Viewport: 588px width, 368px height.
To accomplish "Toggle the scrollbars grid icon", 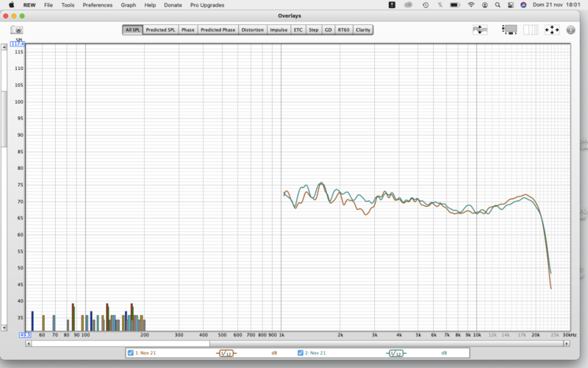I will pos(531,30).
